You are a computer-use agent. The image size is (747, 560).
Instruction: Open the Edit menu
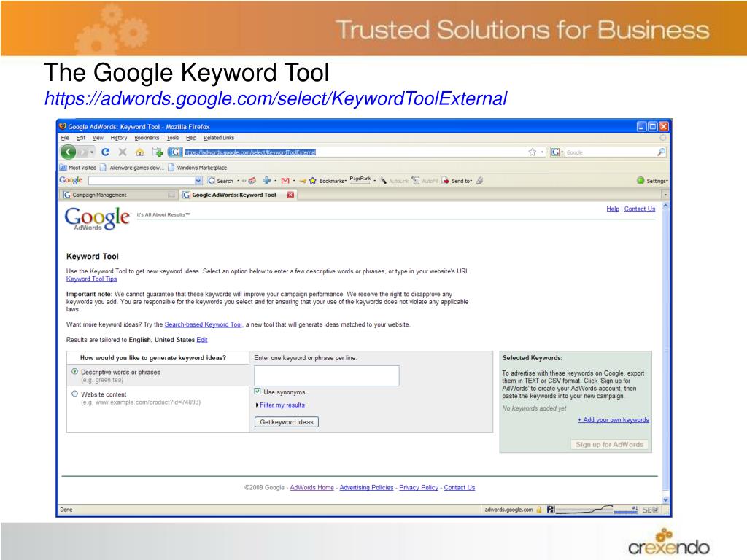pos(81,138)
